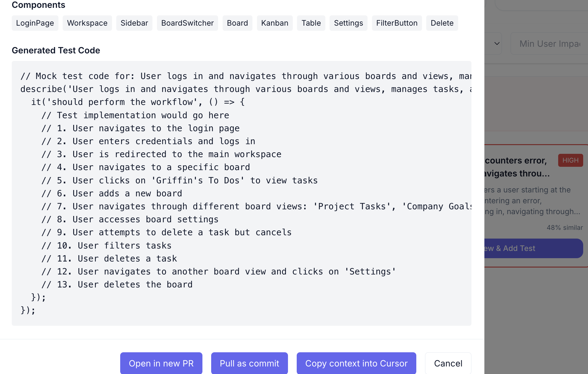Screen dimensions: 588x374
Task: Select the Delete component chip
Action: tap(442, 23)
